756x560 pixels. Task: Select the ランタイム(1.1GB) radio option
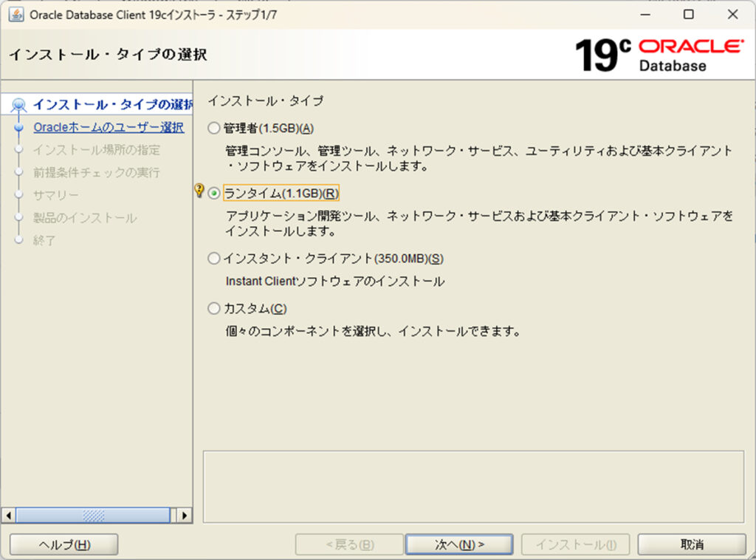point(214,194)
